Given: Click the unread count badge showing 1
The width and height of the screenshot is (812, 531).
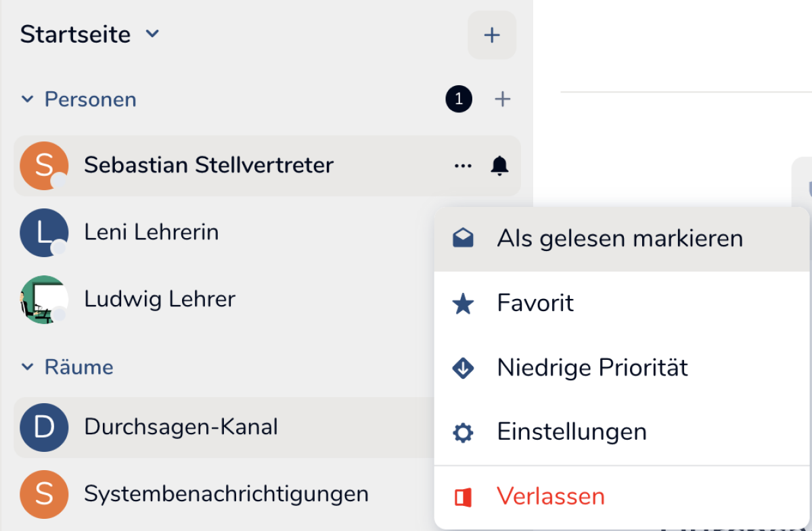Looking at the screenshot, I should tap(459, 99).
